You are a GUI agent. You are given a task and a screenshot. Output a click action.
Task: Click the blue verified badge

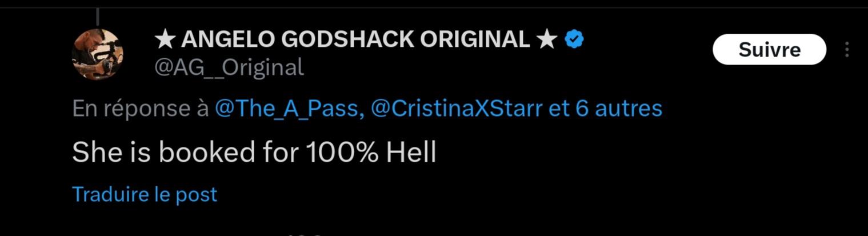(574, 39)
